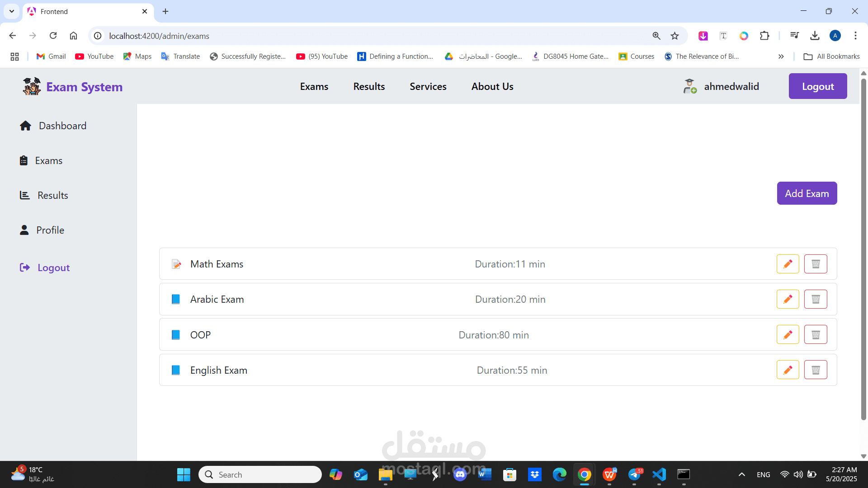The width and height of the screenshot is (868, 488).
Task: Click the browser address bar URL
Action: point(159,36)
